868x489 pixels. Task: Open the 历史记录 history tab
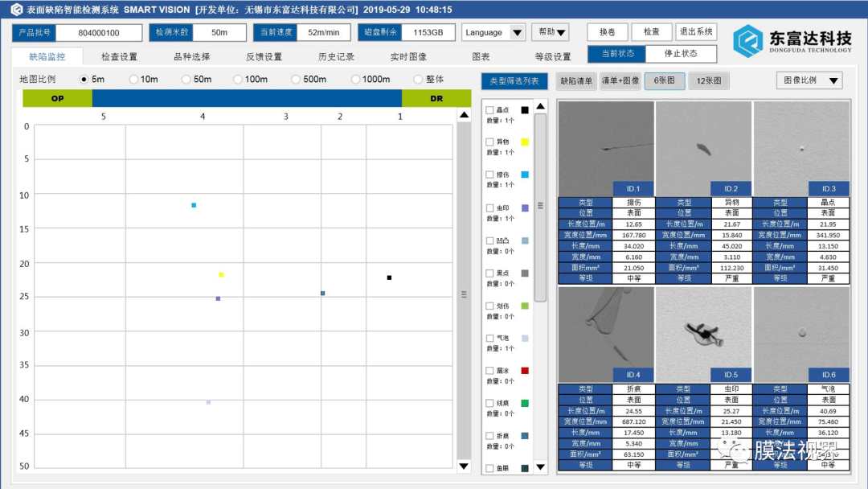(336, 57)
